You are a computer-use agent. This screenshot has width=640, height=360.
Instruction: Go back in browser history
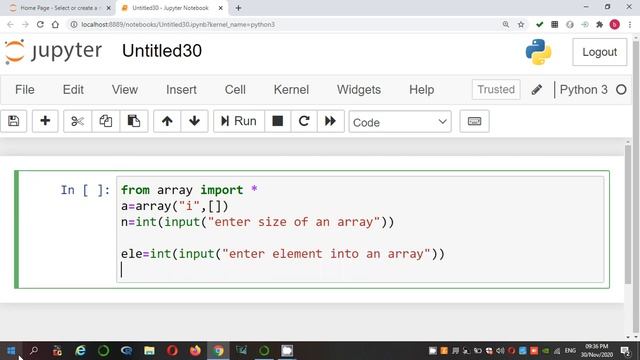(10, 24)
